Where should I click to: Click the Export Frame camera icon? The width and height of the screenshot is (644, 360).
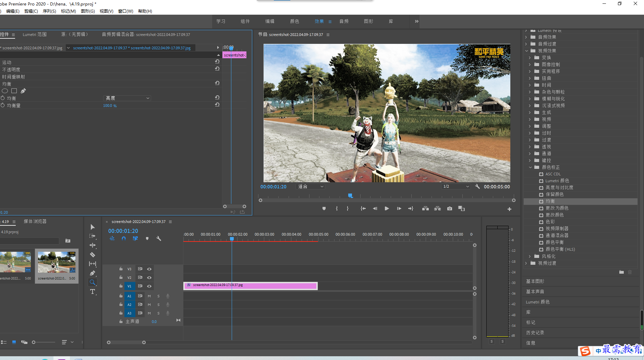[450, 209]
